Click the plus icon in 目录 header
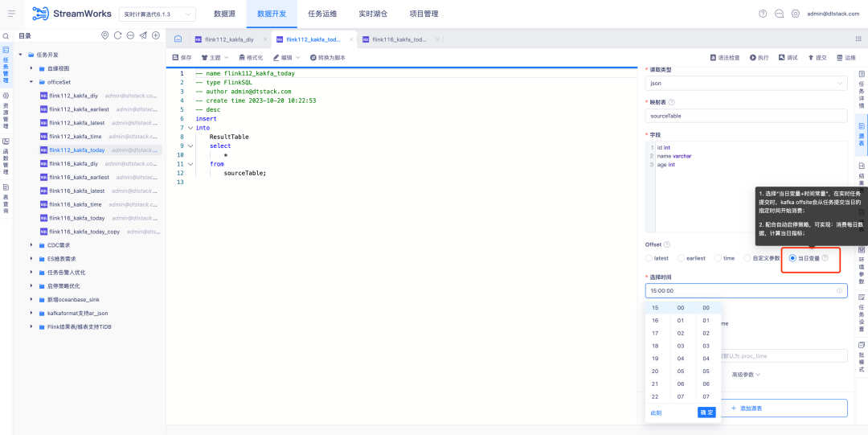Viewport: 868px width, 435px height. (x=156, y=35)
